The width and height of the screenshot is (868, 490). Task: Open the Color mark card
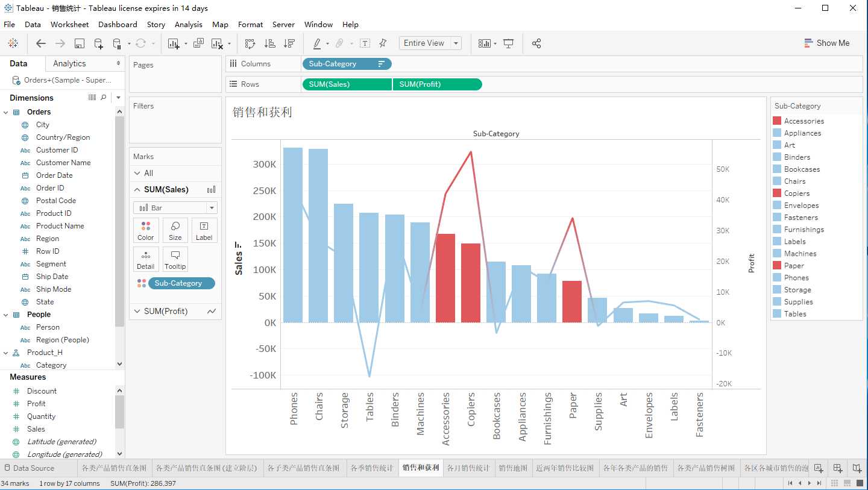(x=146, y=230)
